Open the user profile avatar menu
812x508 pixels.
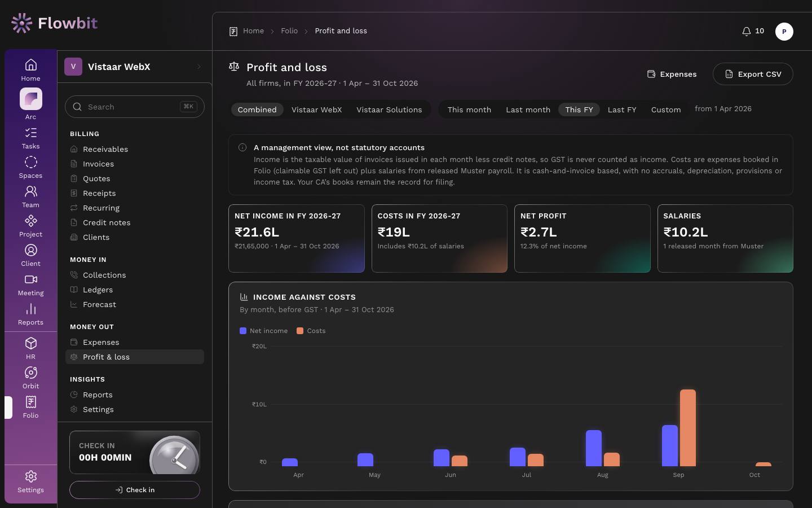click(784, 32)
